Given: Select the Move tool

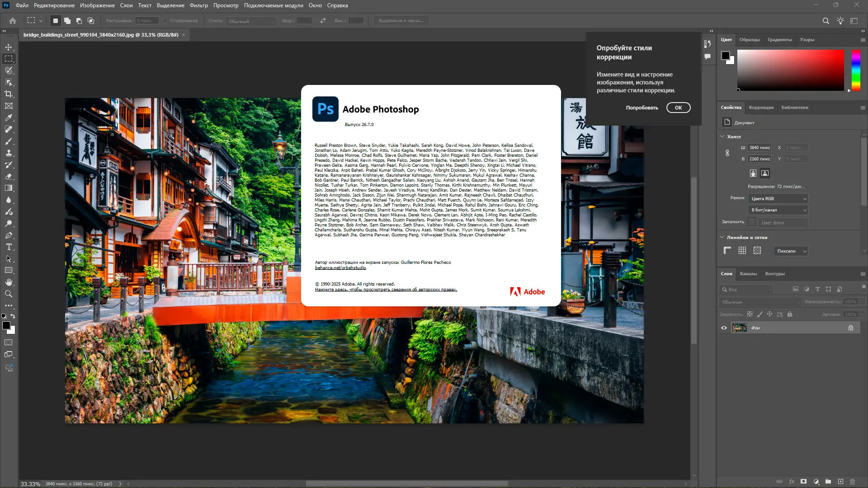Looking at the screenshot, I should point(9,47).
